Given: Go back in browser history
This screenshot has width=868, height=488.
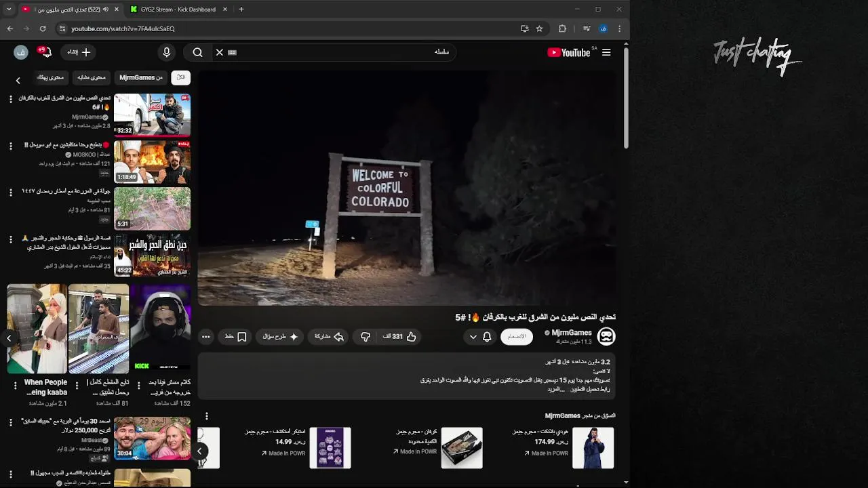Looking at the screenshot, I should 10,28.
